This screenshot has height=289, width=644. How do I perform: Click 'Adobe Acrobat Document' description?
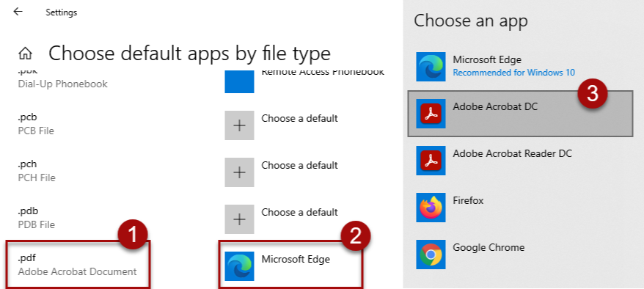pyautogui.click(x=77, y=271)
